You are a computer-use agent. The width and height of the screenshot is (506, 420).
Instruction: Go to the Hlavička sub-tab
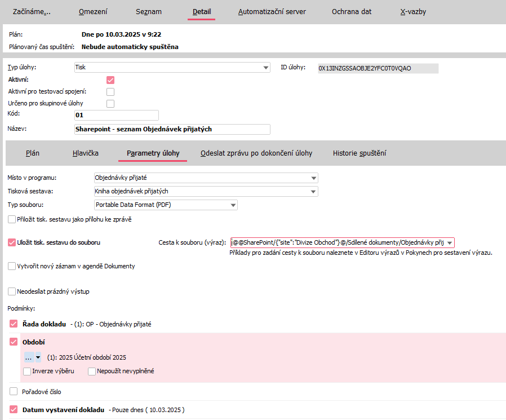pos(86,153)
